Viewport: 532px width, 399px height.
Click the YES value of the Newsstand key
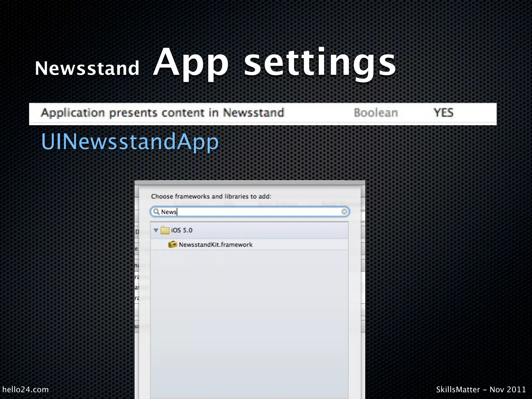pyautogui.click(x=443, y=113)
